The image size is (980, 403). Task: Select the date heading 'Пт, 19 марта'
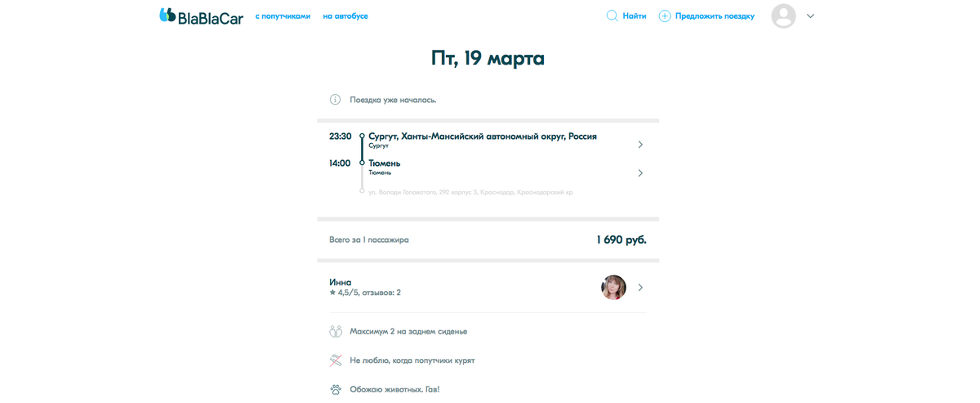(x=488, y=58)
